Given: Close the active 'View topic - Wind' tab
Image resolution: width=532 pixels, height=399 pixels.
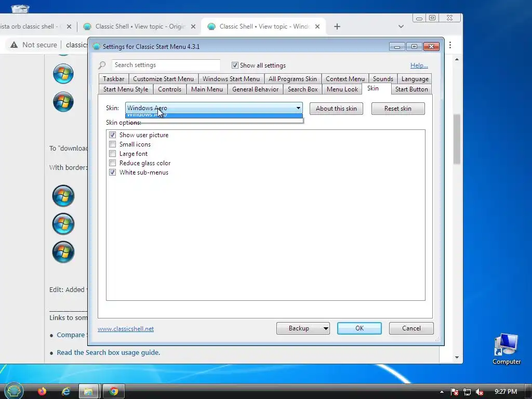Looking at the screenshot, I should [x=317, y=26].
